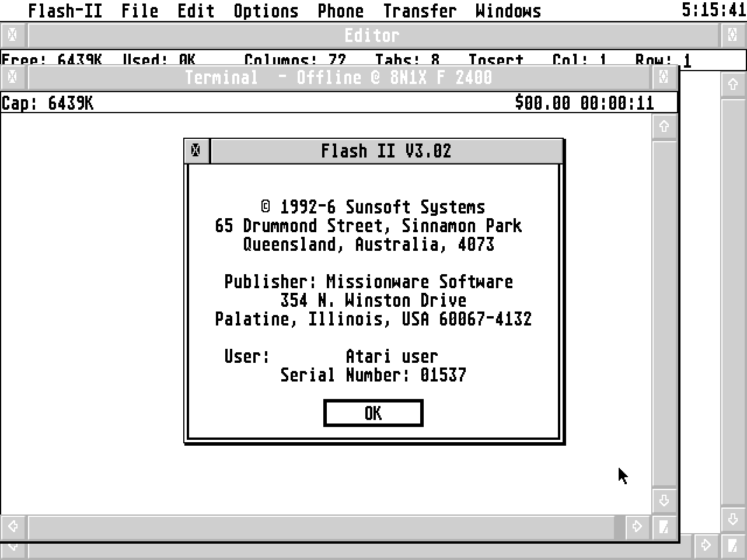Close the Terminal window
Viewport: 747px width, 560px height.
(13, 77)
